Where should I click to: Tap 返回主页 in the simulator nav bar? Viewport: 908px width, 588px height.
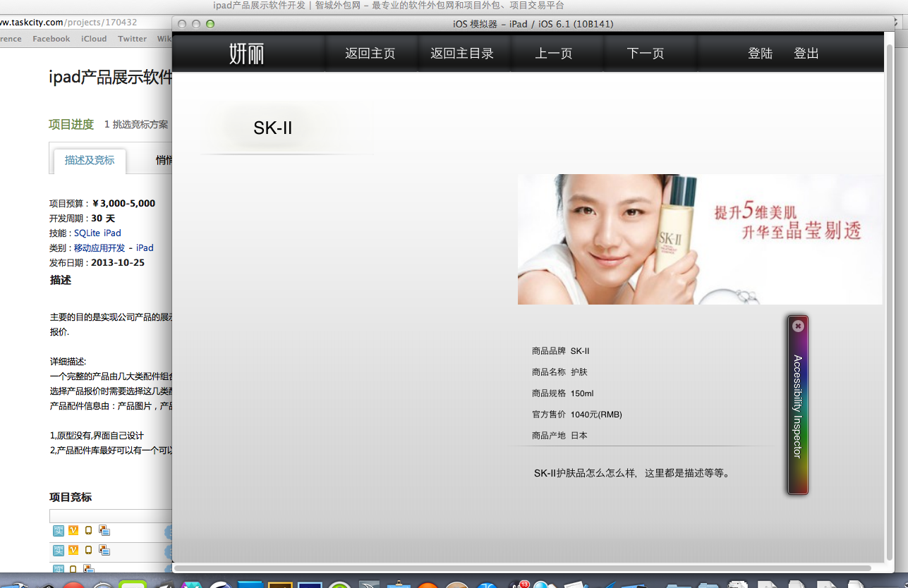(x=370, y=54)
